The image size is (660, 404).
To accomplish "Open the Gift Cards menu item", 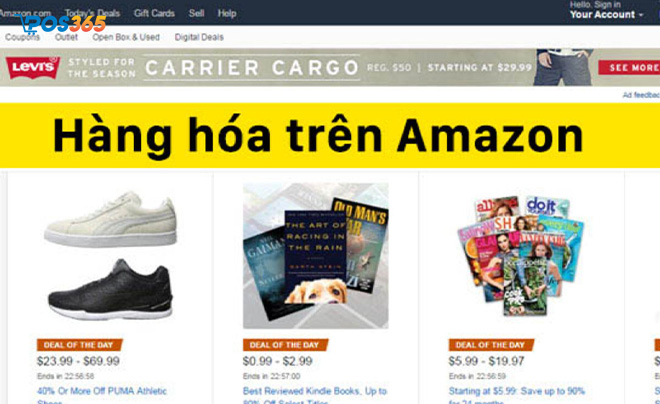I will (154, 13).
